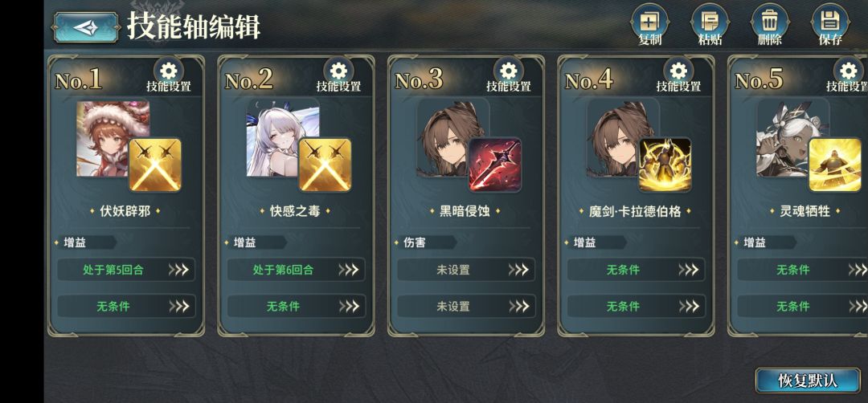
Task: Click the back arrow button
Action: coord(86,27)
